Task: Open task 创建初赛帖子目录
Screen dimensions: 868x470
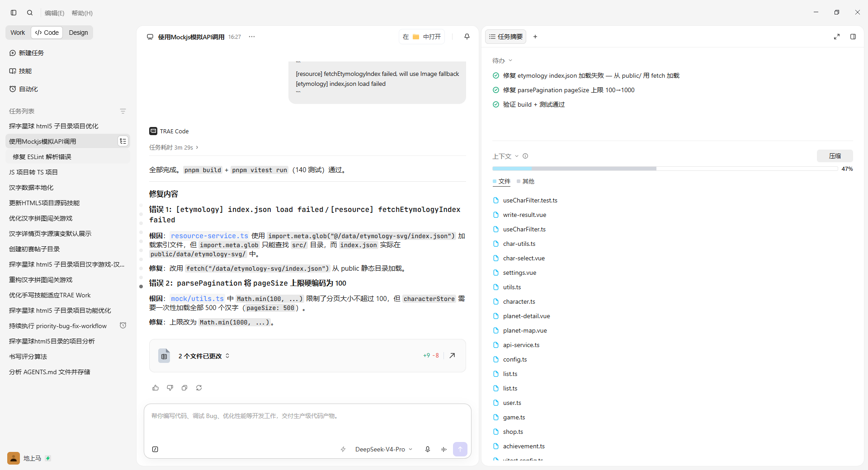Action: [68, 249]
